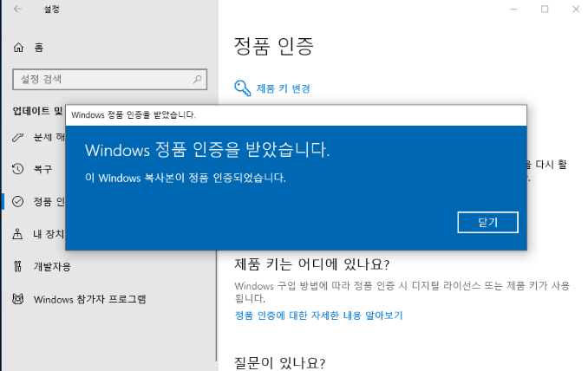
Task: Click the magnifier icon in 설정 검색
Action: 197,79
